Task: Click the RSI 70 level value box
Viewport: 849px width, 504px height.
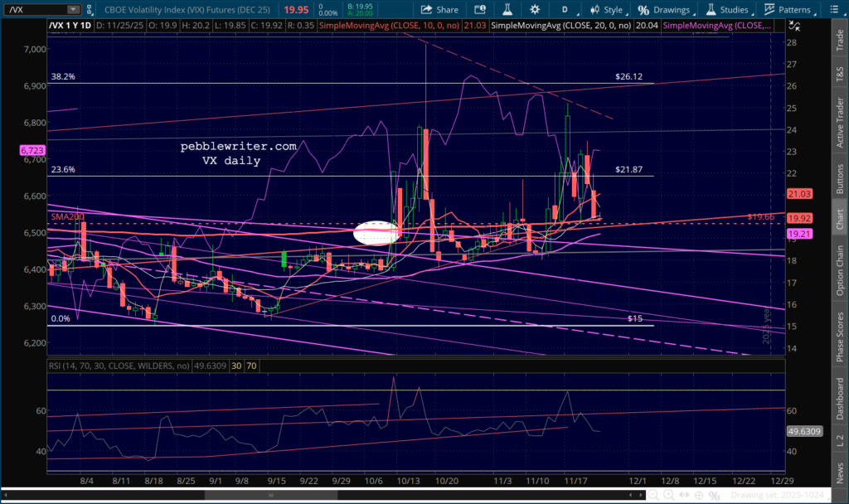Action: tap(251, 366)
